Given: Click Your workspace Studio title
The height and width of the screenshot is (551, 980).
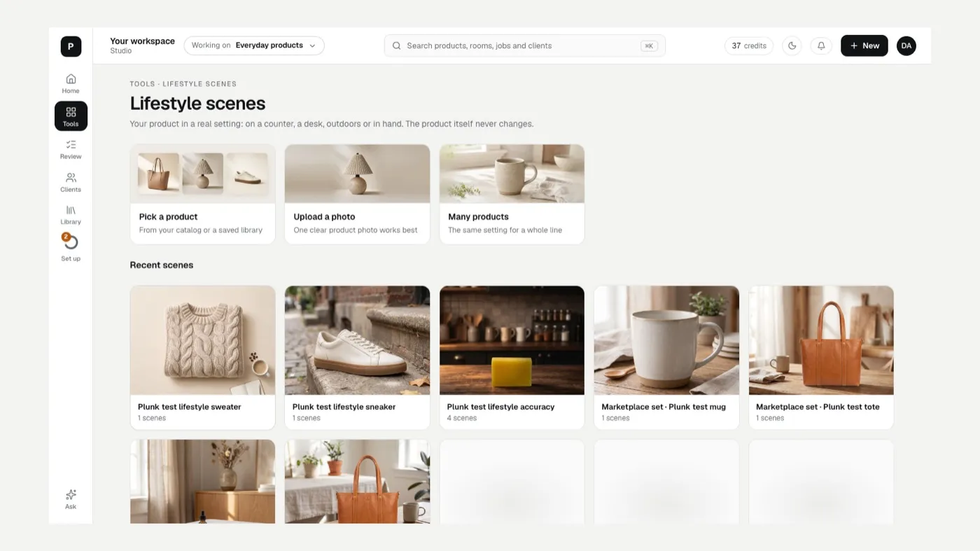Looking at the screenshot, I should coord(142,46).
